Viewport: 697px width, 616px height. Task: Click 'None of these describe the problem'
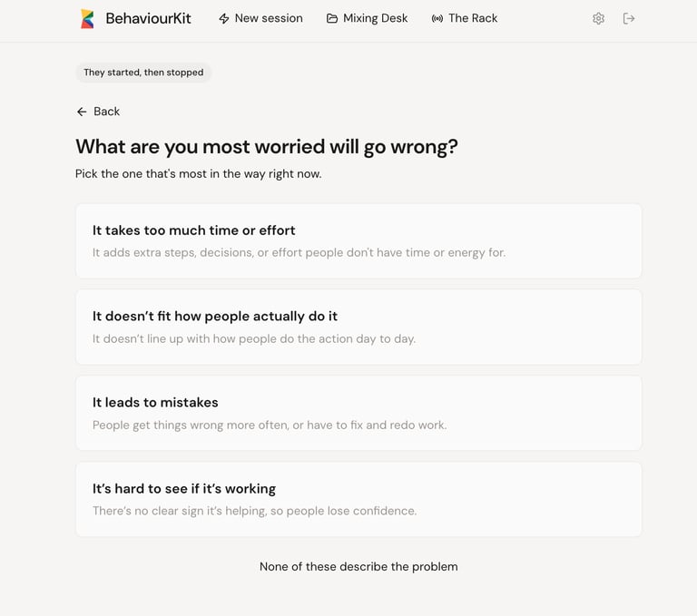(358, 567)
